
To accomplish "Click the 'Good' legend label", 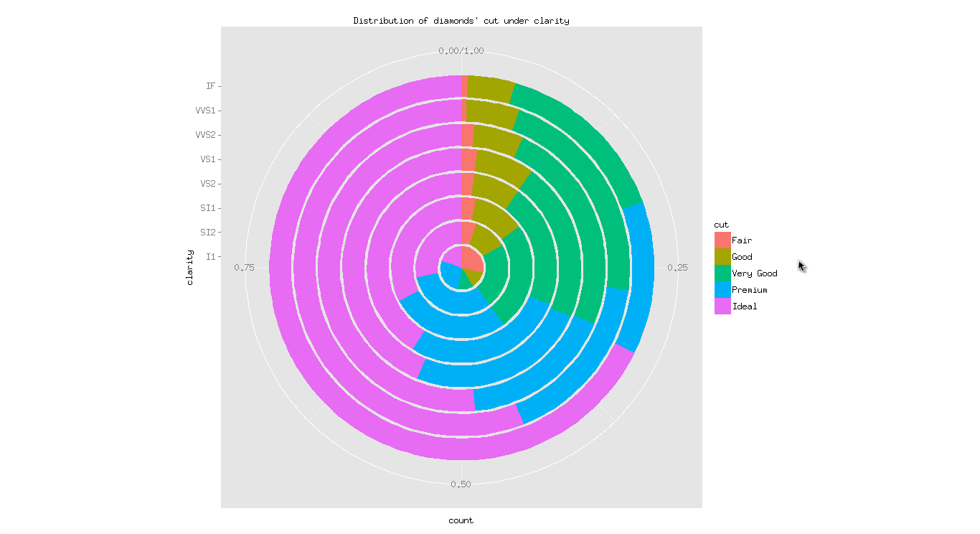I will [742, 257].
